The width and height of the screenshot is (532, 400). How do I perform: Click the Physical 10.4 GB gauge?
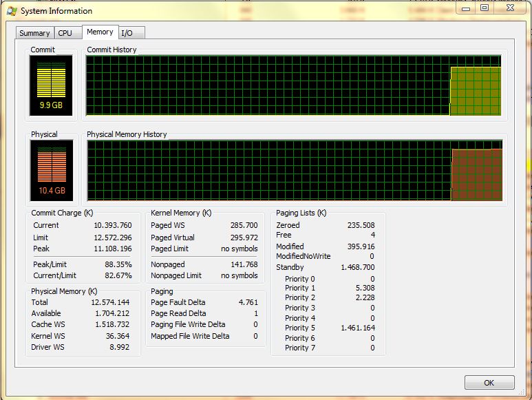pyautogui.click(x=52, y=170)
